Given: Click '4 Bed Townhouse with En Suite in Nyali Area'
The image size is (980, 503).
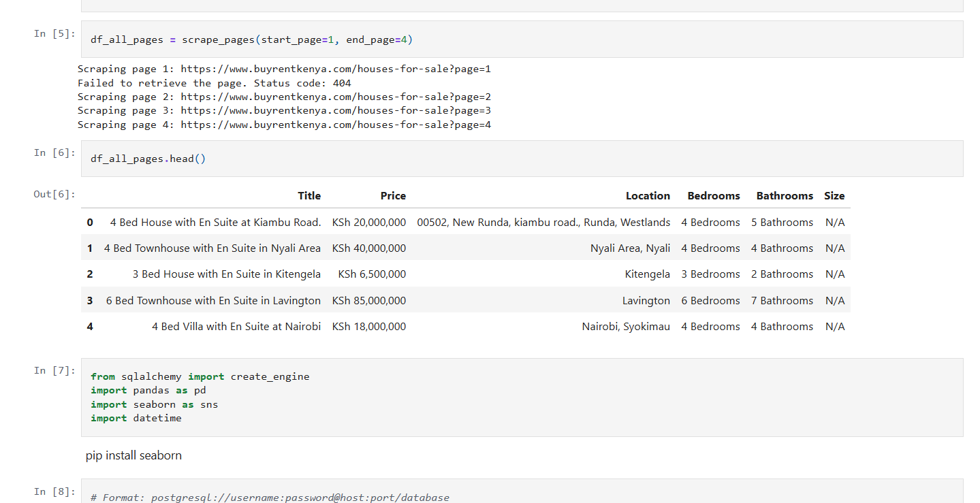Looking at the screenshot, I should click(x=212, y=248).
